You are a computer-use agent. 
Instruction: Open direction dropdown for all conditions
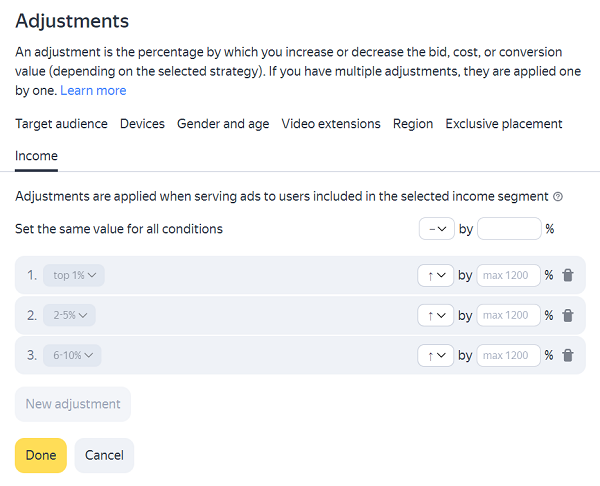pyautogui.click(x=436, y=229)
